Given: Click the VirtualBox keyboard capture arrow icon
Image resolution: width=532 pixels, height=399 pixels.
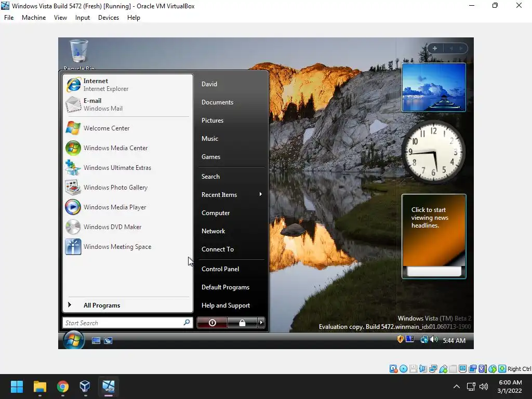Looking at the screenshot, I should click(x=502, y=369).
